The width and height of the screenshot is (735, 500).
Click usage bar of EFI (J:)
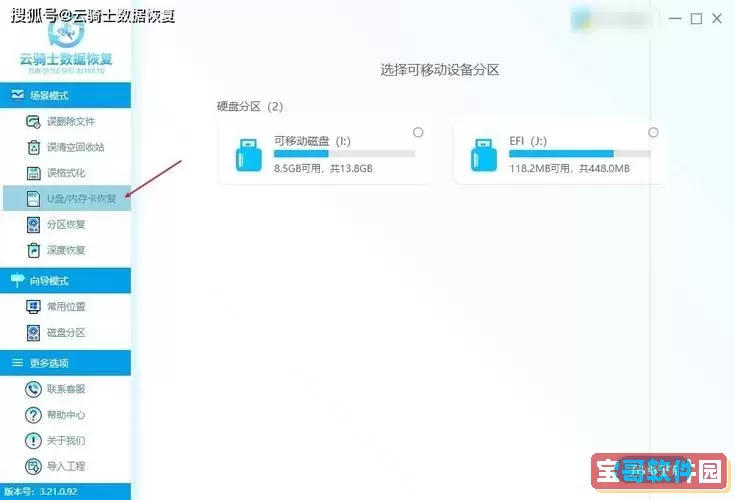click(x=580, y=154)
